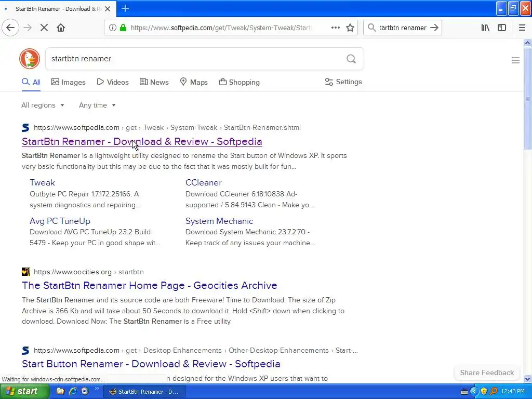The width and height of the screenshot is (532, 399).
Task: Go back using the browser back arrow
Action: [x=10, y=28]
